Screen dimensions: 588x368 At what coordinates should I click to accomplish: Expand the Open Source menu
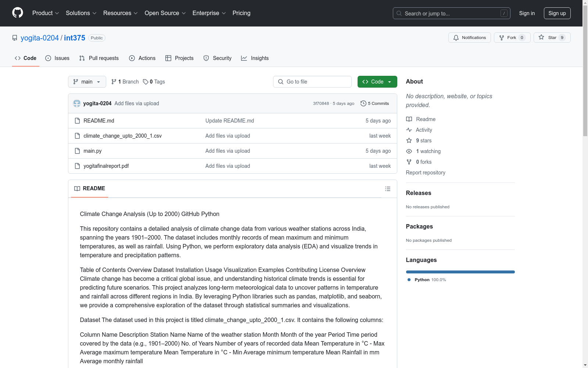(x=165, y=13)
